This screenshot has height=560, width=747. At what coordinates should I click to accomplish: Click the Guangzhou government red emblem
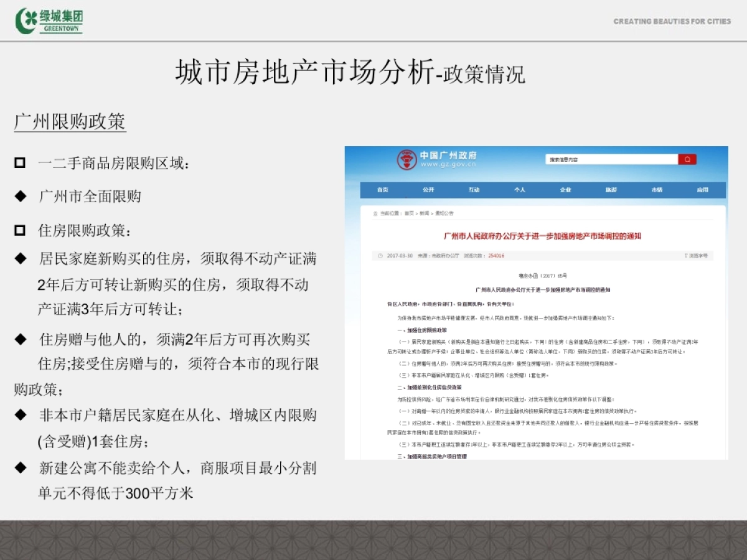pos(407,160)
